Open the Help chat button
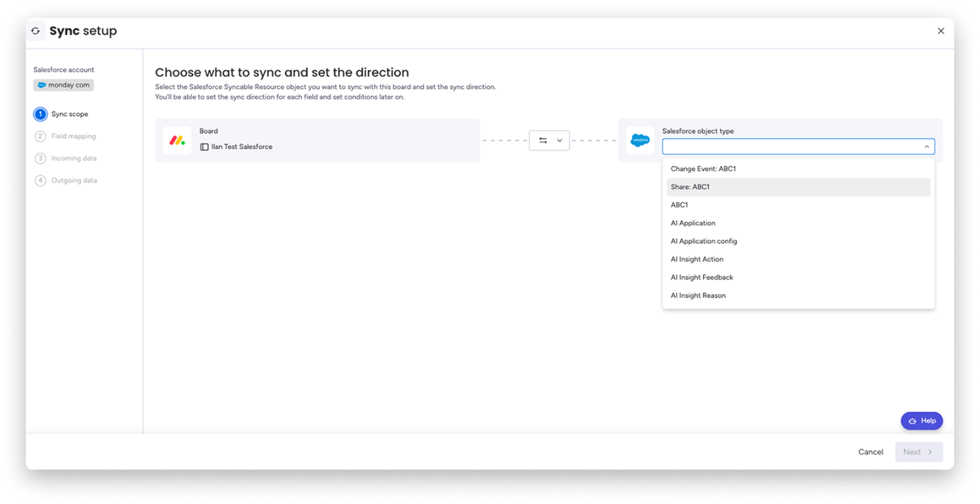This screenshot has height=504, width=980. tap(922, 421)
